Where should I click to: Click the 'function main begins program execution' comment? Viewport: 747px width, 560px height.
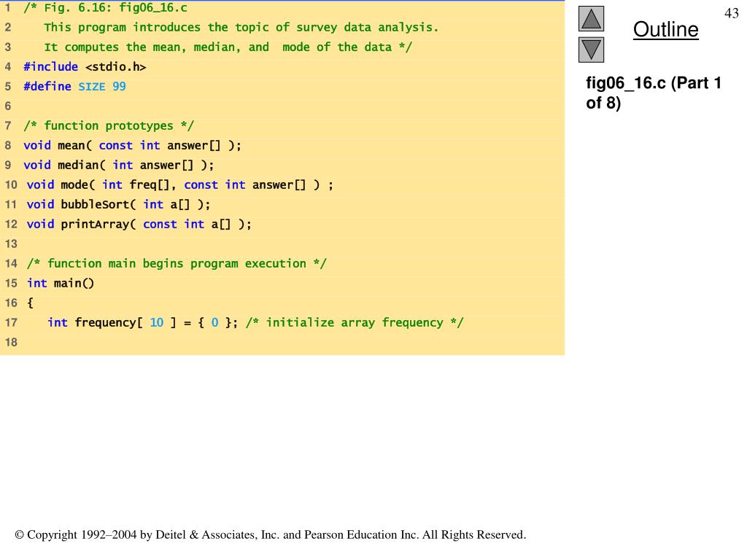pyautogui.click(x=177, y=263)
